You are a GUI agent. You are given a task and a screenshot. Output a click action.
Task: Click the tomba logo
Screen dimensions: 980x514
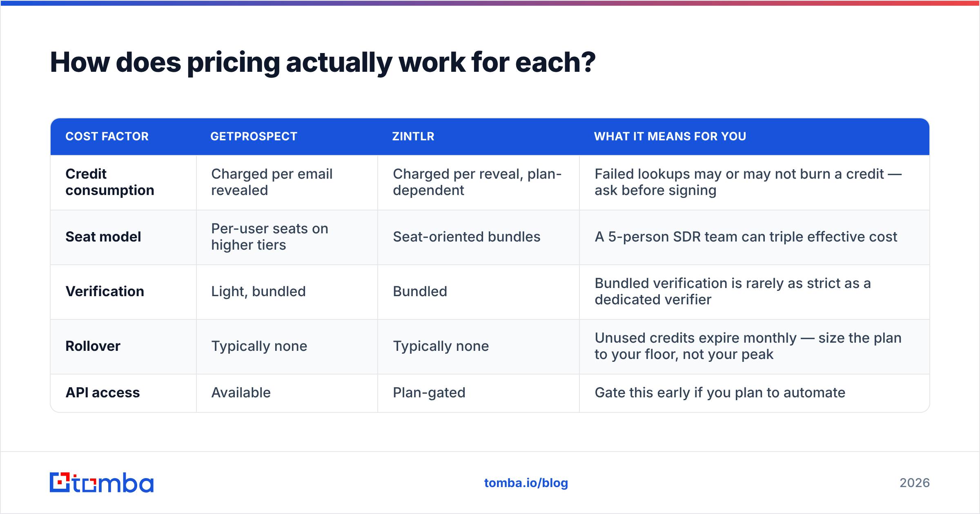102,483
